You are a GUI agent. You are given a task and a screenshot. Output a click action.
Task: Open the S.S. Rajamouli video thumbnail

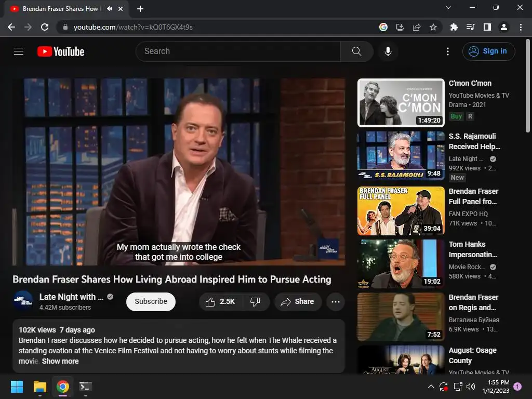401,156
